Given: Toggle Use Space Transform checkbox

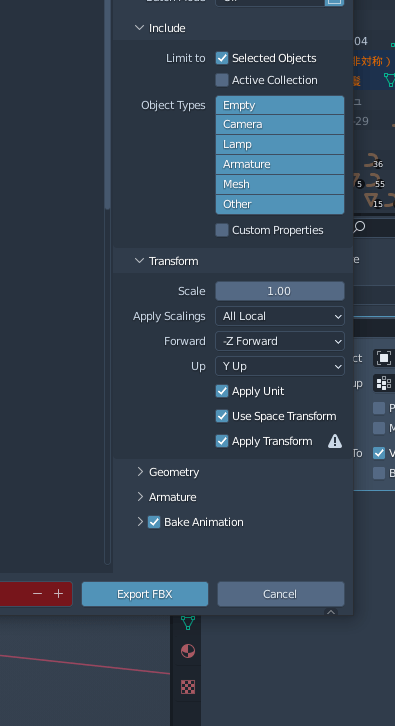Looking at the screenshot, I should coord(222,416).
